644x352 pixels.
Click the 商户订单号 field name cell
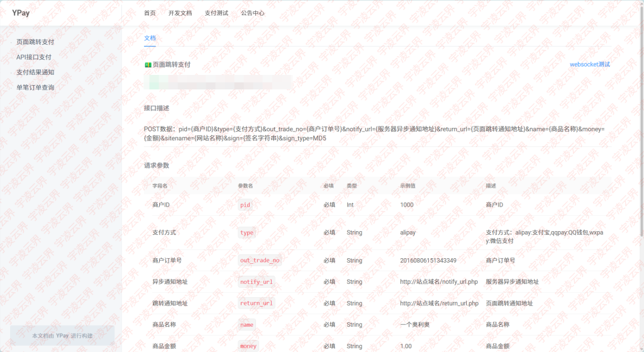[x=167, y=261]
